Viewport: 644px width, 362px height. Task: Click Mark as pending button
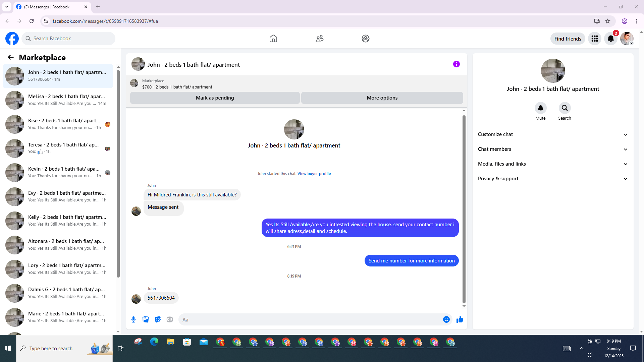(215, 98)
